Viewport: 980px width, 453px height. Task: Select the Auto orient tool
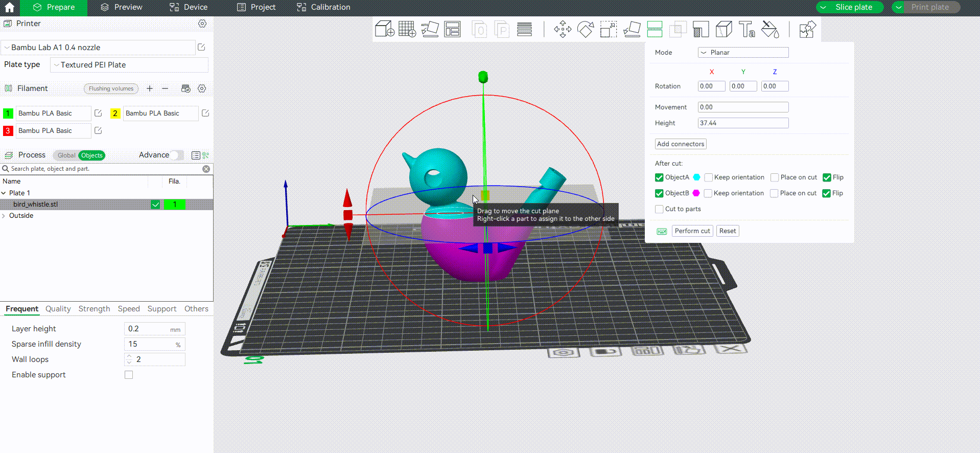coord(430,30)
